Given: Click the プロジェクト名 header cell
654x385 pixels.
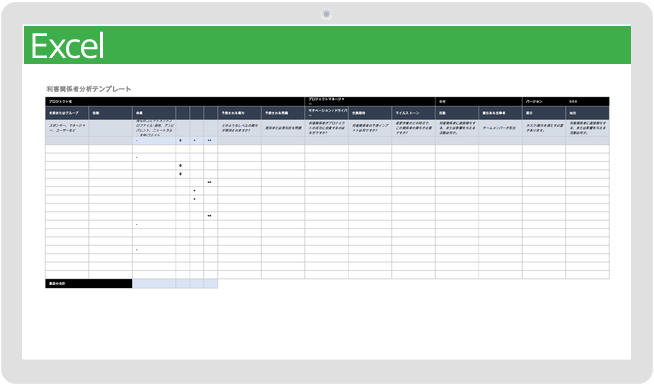Looking at the screenshot, I should click(x=175, y=101).
